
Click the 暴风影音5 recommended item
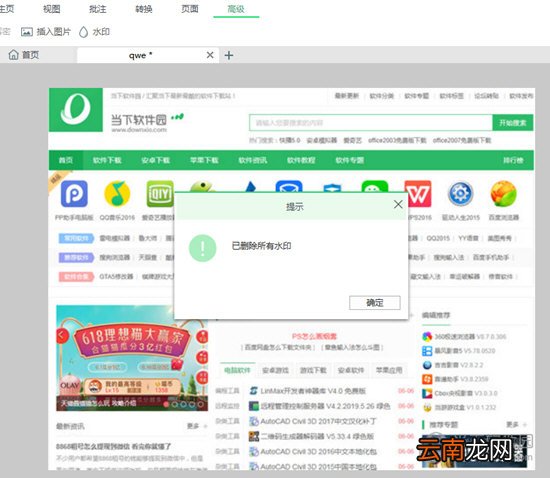coord(458,351)
